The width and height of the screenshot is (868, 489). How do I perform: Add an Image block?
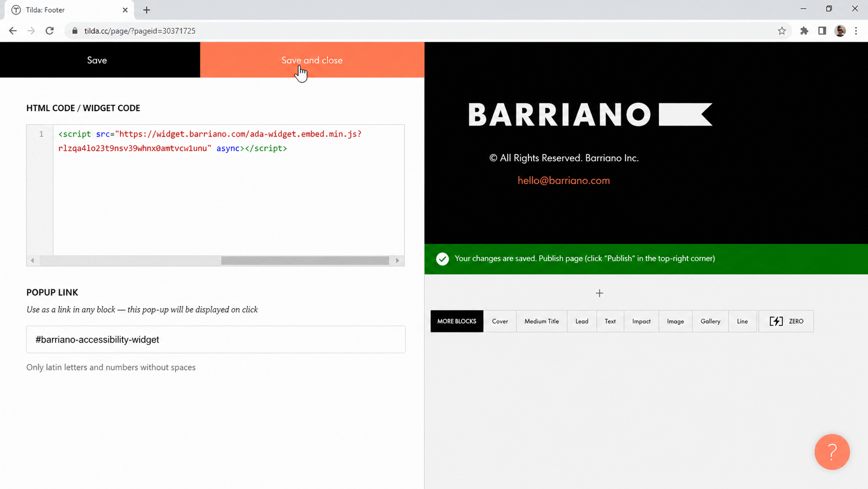click(x=675, y=321)
